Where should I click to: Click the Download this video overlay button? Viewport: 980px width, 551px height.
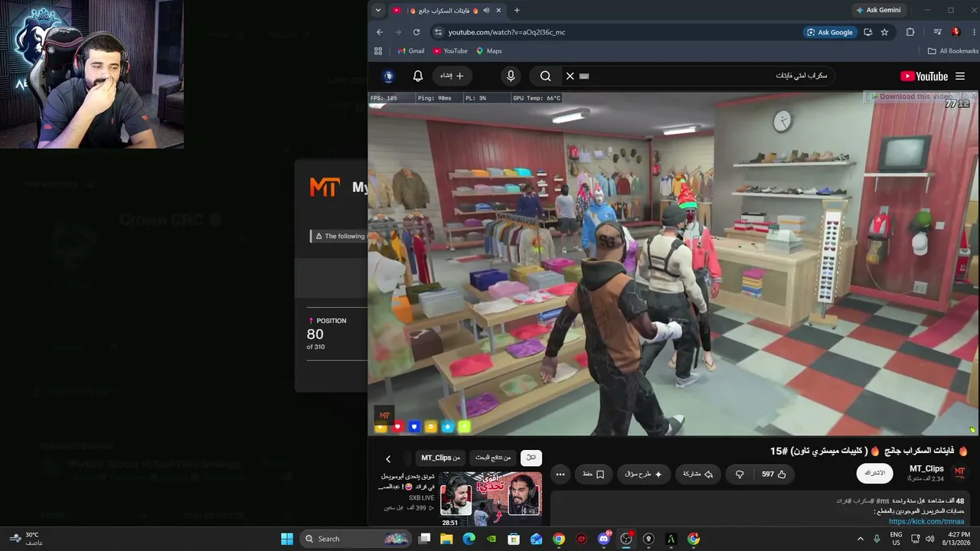[x=916, y=96]
